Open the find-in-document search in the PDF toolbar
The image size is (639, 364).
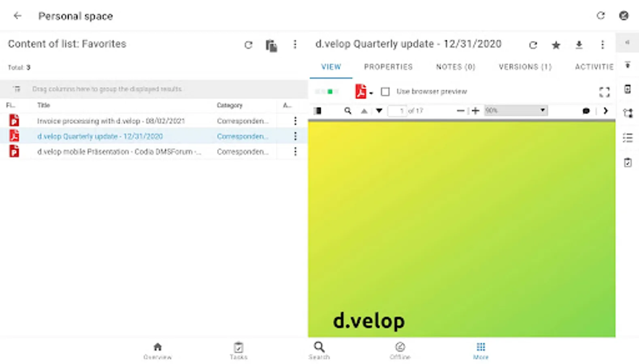[347, 111]
